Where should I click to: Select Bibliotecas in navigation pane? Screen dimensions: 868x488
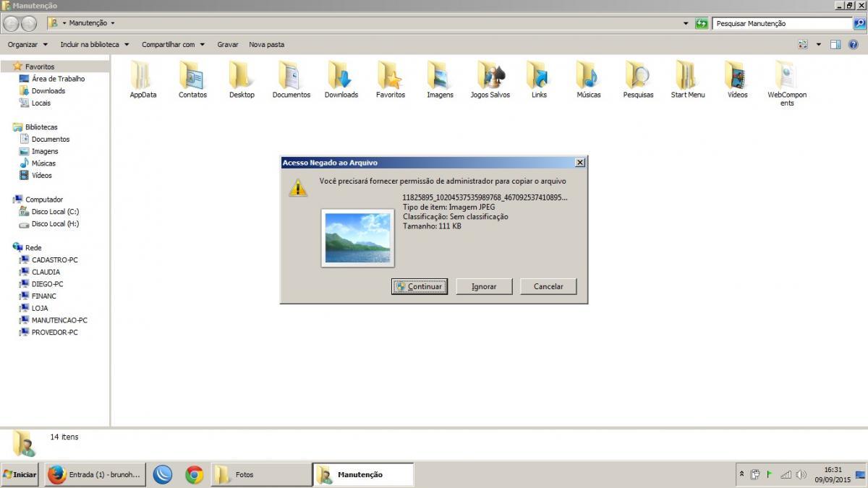point(41,127)
